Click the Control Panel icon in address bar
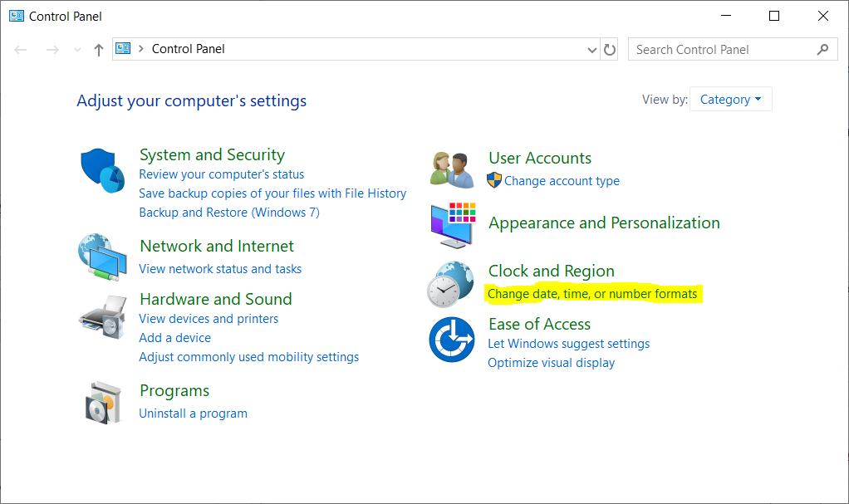This screenshot has width=849, height=504. pyautogui.click(x=124, y=49)
